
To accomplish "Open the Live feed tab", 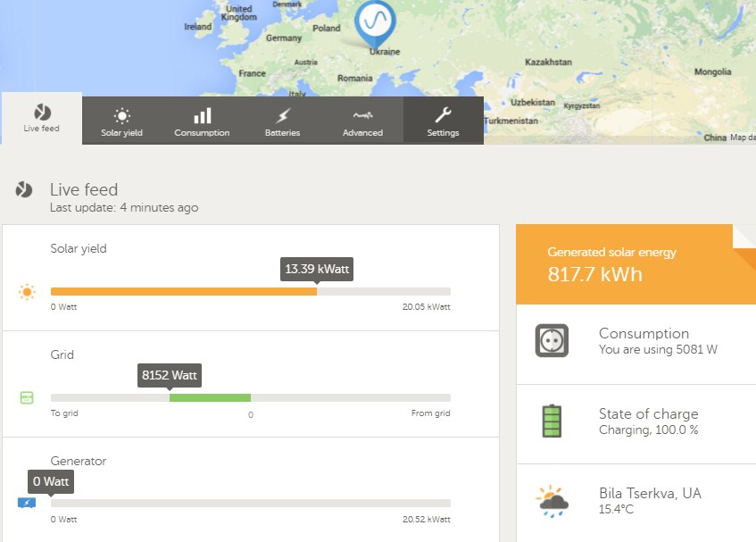I will (x=41, y=119).
